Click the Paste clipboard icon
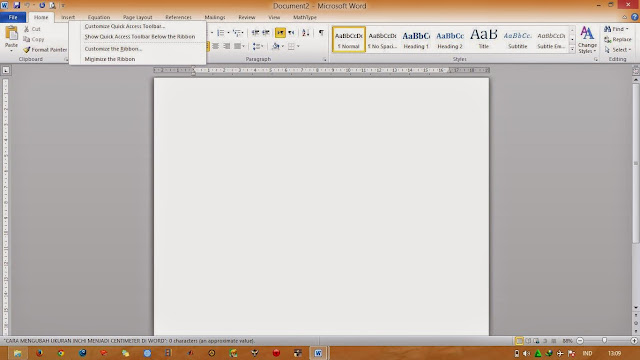Screen dimensions: 640x360 [11, 33]
